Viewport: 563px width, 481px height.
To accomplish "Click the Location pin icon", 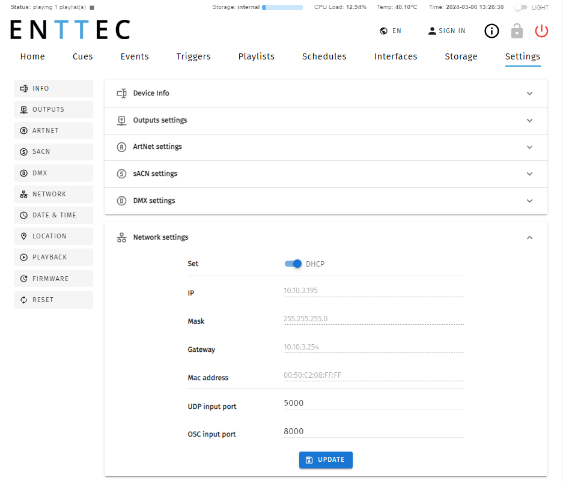I will click(24, 236).
